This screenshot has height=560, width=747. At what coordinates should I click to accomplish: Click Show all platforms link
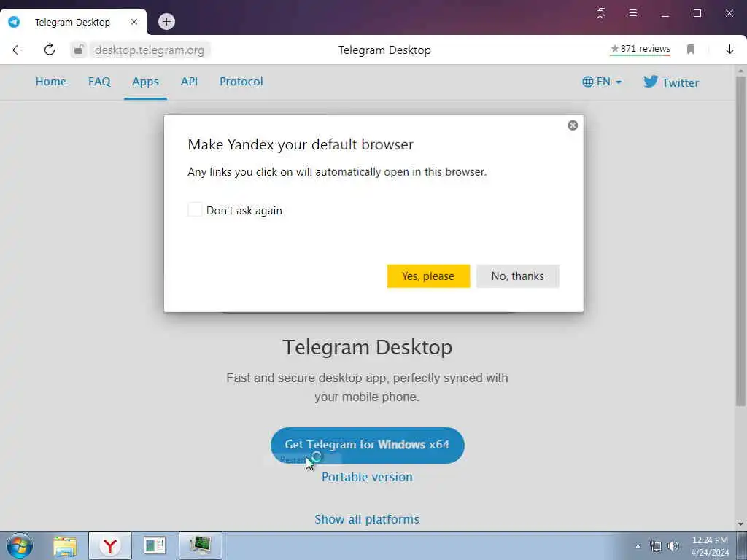pos(367,519)
